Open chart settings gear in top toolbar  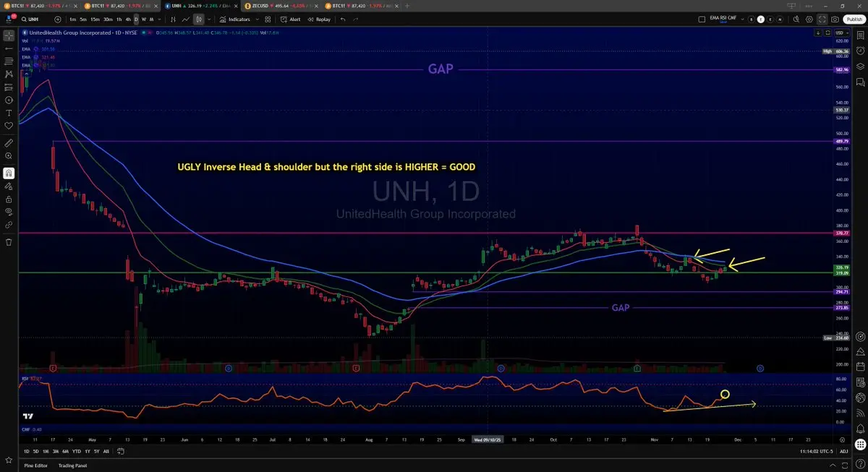809,20
